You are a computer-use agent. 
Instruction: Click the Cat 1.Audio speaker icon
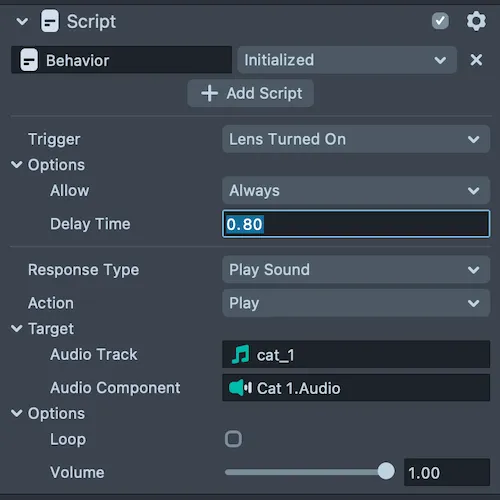click(240, 388)
